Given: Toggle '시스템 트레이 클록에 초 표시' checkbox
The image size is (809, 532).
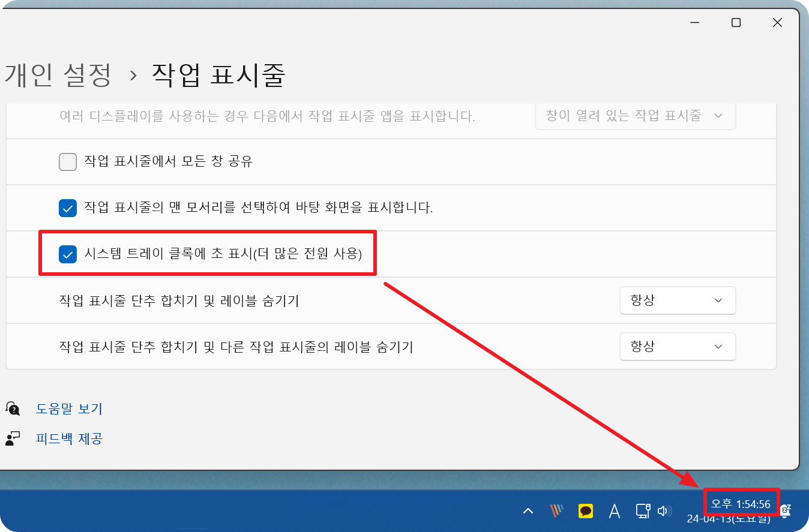Looking at the screenshot, I should coord(68,254).
